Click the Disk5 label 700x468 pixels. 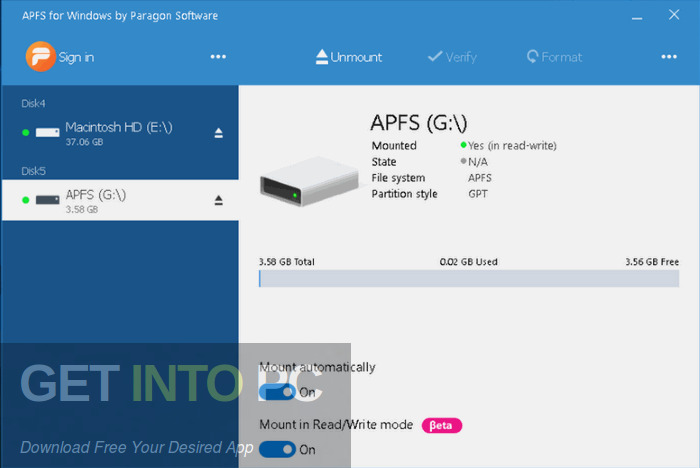tap(33, 171)
